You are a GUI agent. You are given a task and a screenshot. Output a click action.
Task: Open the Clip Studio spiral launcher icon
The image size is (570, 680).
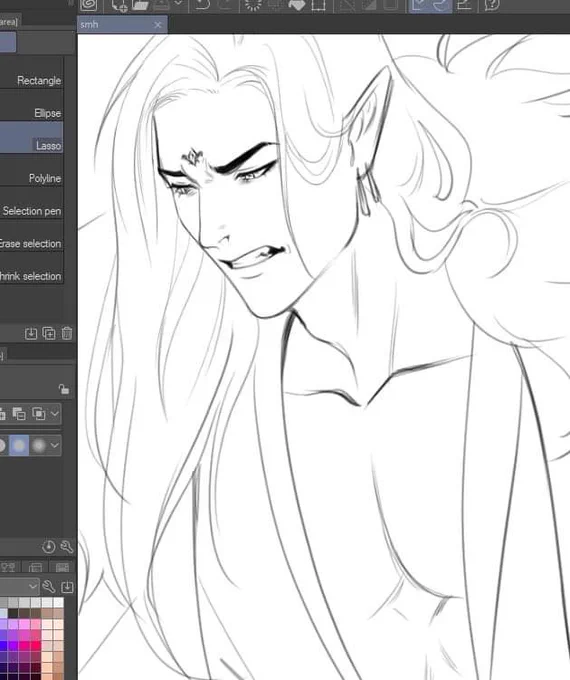(88, 5)
